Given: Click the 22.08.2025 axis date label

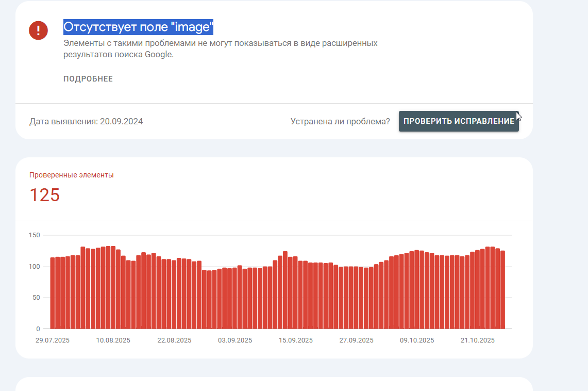Looking at the screenshot, I should tap(174, 340).
